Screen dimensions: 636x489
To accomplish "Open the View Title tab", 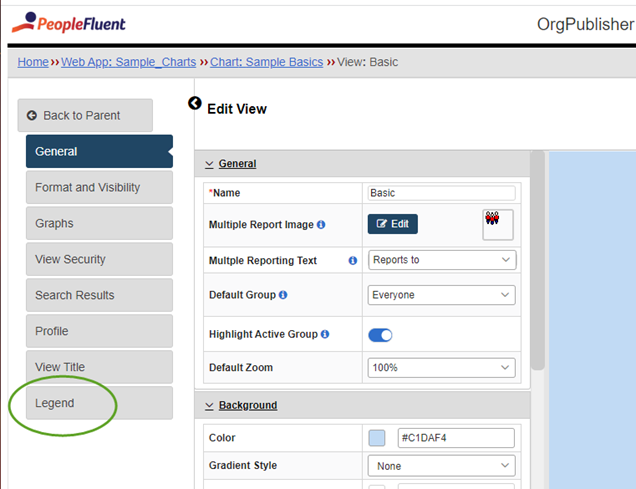I will 99,367.
